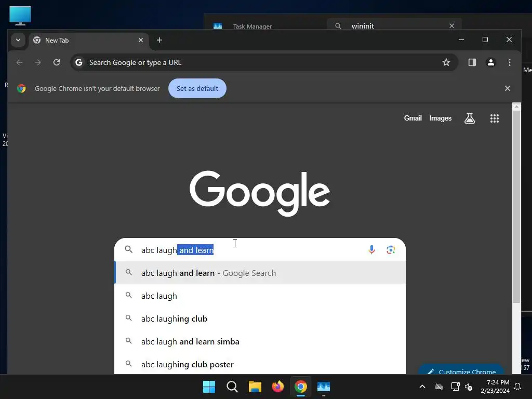Viewport: 532px width, 399px height.
Task: Open Search Labs flask icon
Action: point(470,118)
